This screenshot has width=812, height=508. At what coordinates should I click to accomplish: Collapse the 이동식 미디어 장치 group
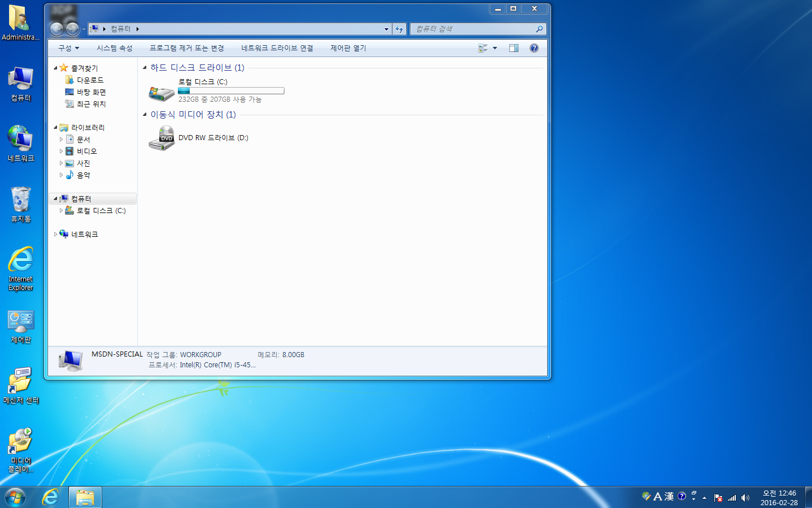point(145,114)
